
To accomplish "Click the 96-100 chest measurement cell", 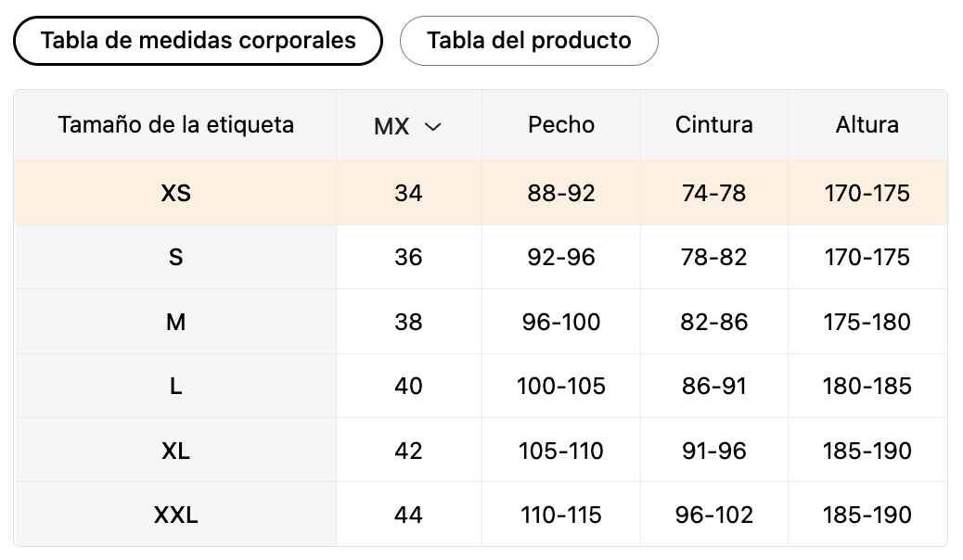I will click(x=561, y=322).
